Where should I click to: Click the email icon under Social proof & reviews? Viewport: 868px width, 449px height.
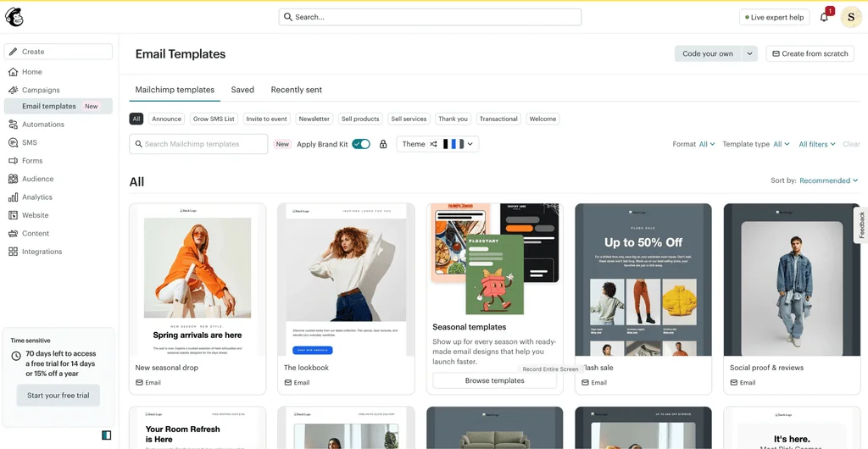pyautogui.click(x=733, y=383)
